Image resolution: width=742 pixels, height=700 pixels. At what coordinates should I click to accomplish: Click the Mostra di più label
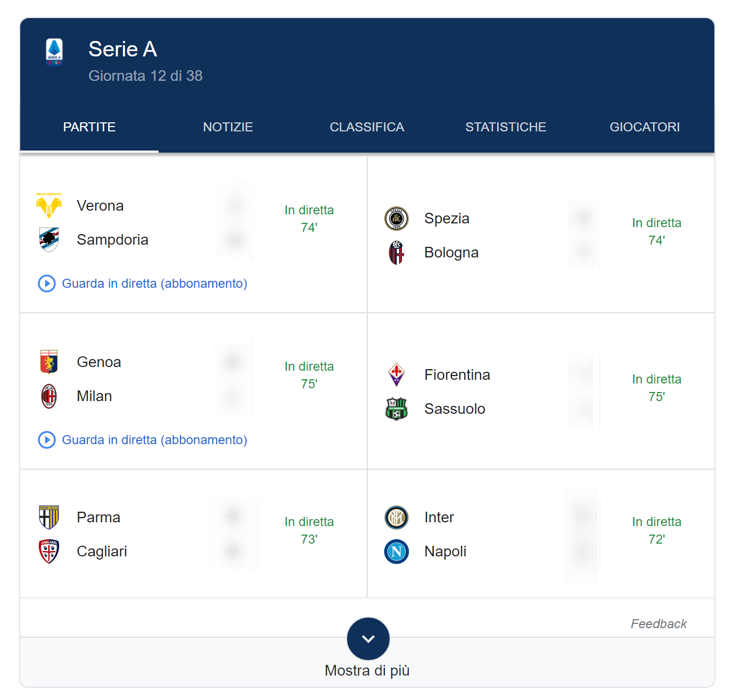point(367,671)
